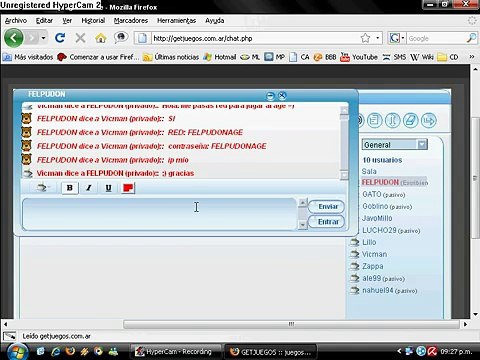Launch Internet Explorer from quick launch
Viewport: 480px width, 360px height.
(55, 351)
